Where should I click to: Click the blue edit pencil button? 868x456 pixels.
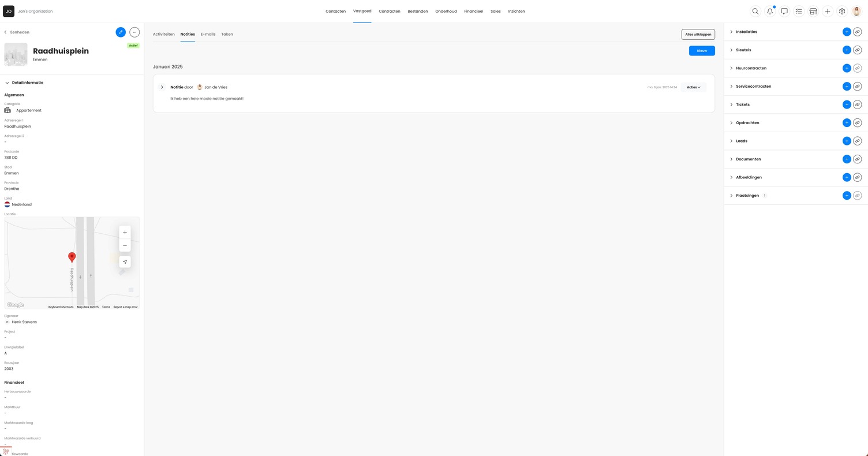pyautogui.click(x=121, y=32)
